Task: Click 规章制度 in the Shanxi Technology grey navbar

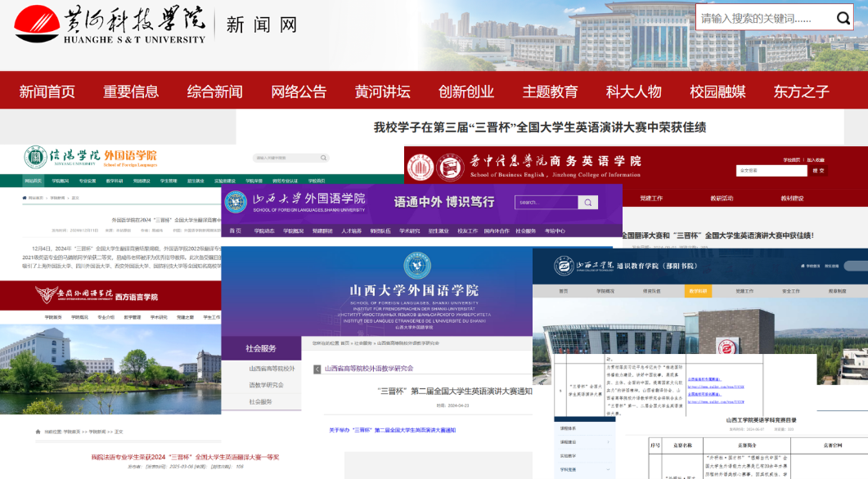Action: click(x=837, y=291)
